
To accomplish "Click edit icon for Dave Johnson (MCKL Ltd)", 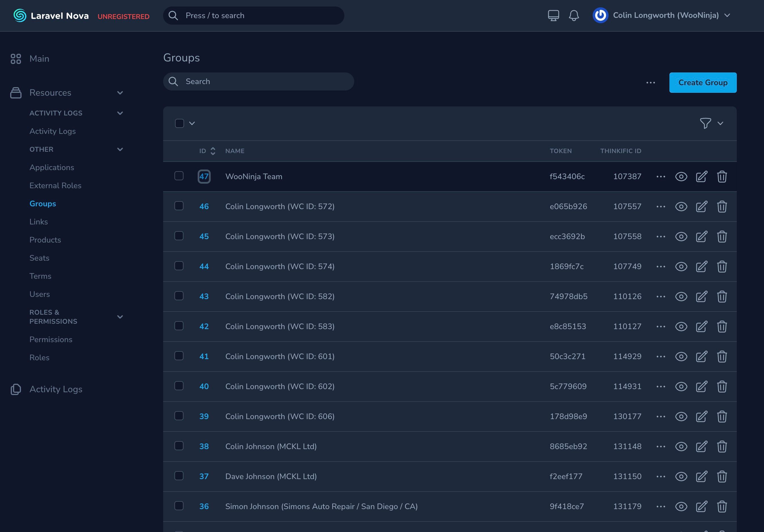I will 701,477.
